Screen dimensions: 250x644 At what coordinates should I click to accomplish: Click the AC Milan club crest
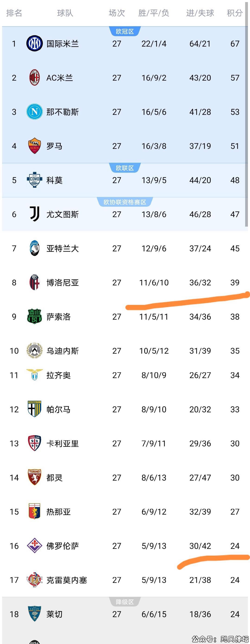[34, 78]
